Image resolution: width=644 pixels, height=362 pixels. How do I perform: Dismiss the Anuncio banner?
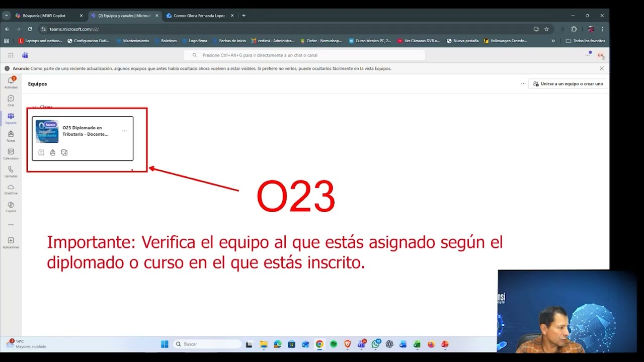[602, 68]
